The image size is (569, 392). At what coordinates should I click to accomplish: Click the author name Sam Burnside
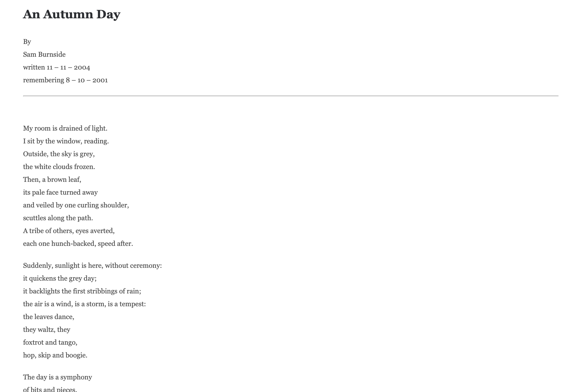click(44, 54)
